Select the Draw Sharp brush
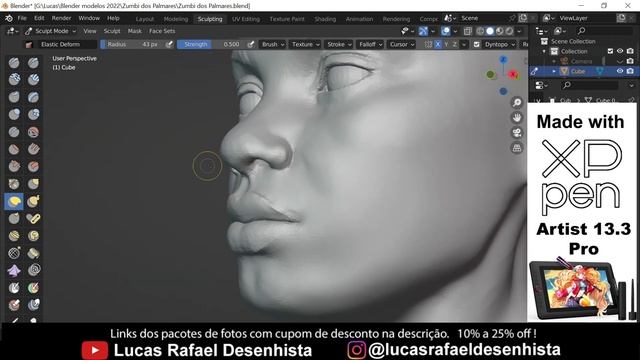640x360 pixels. [x=33, y=62]
